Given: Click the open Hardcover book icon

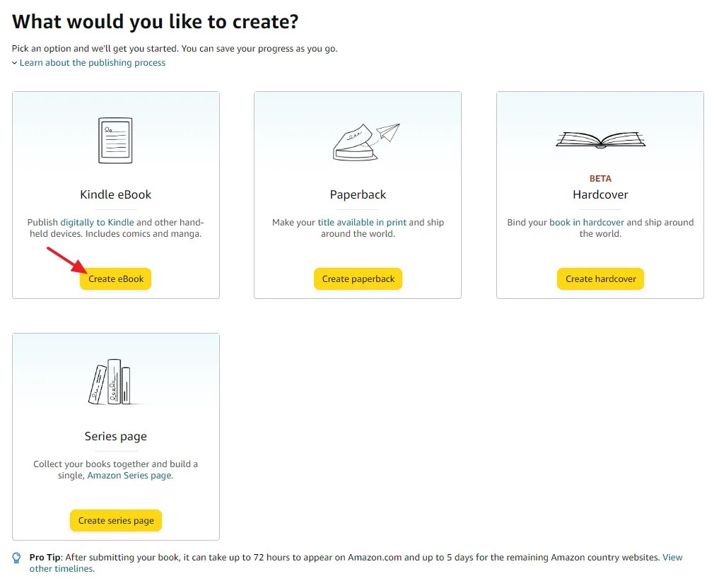Looking at the screenshot, I should point(600,140).
